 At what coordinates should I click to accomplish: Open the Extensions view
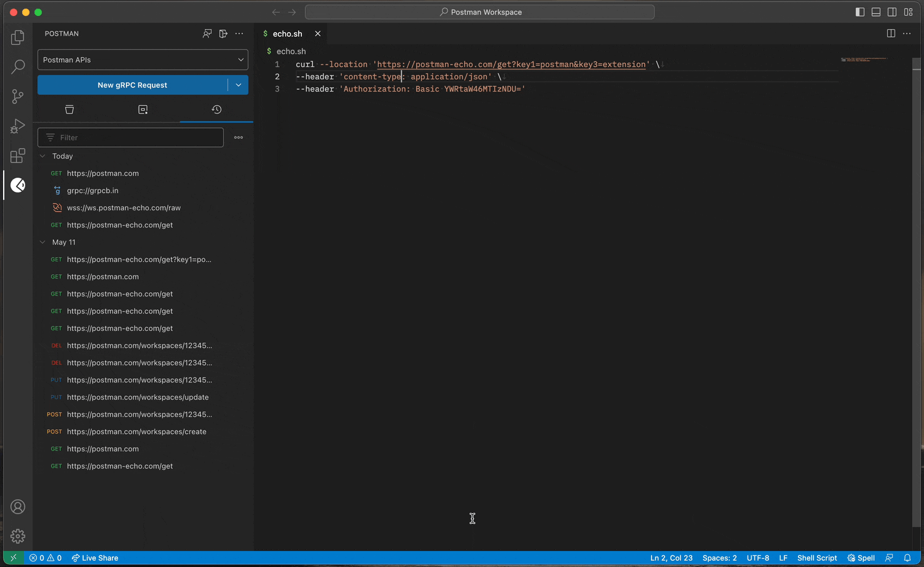tap(17, 156)
